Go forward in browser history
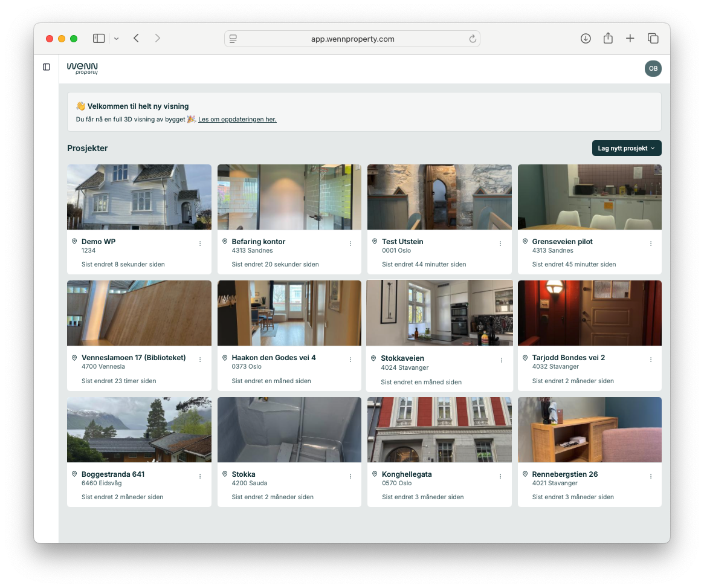The image size is (704, 588). (157, 38)
